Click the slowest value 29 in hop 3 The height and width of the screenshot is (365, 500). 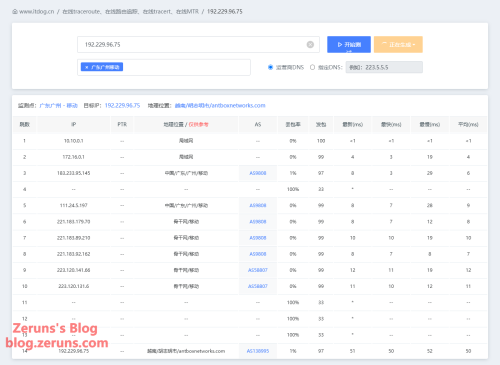pos(430,173)
